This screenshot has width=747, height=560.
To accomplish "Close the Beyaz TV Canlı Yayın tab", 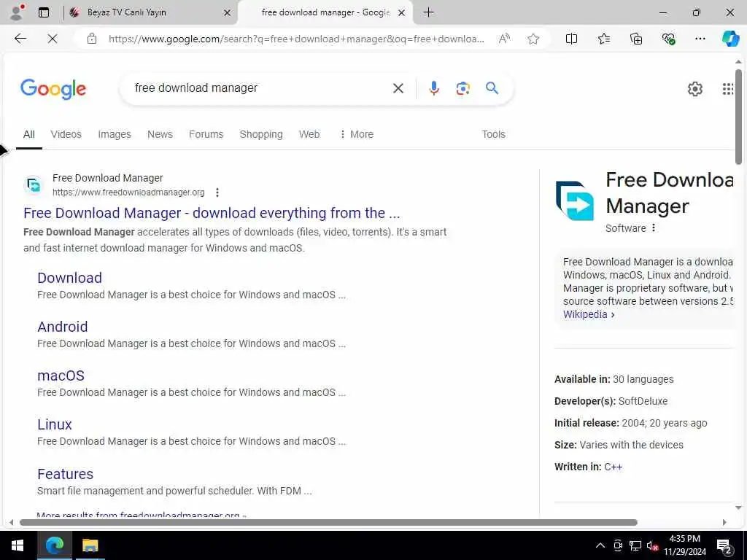I will tap(228, 12).
